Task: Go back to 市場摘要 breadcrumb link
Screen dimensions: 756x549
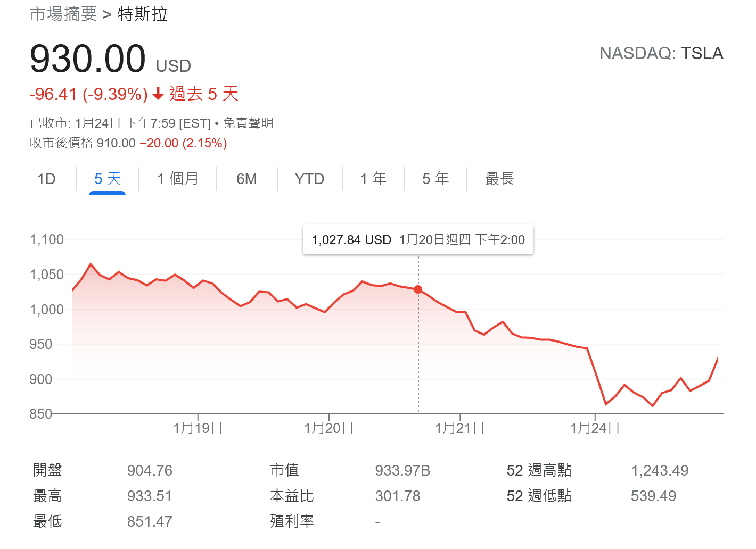Action: pyautogui.click(x=63, y=14)
